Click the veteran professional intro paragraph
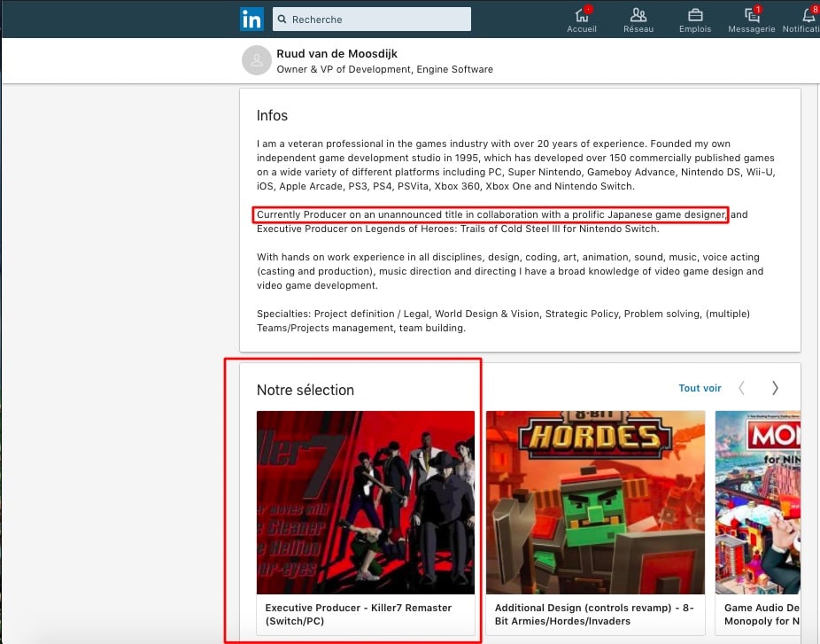820x644 pixels. [515, 165]
